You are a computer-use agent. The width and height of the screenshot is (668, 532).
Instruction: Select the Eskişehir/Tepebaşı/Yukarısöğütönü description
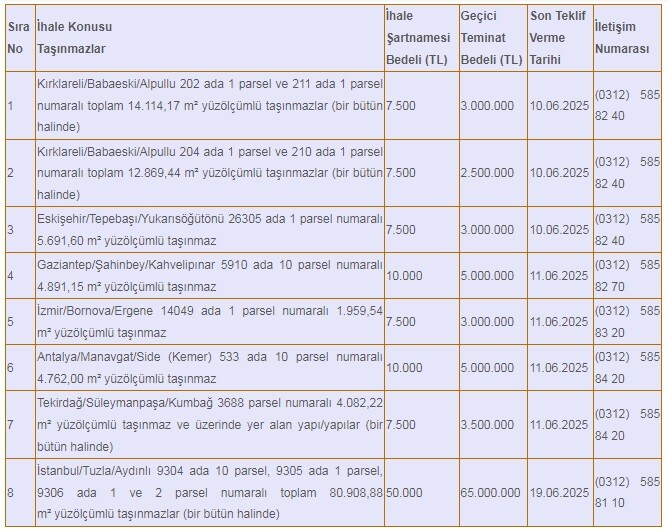pos(210,230)
